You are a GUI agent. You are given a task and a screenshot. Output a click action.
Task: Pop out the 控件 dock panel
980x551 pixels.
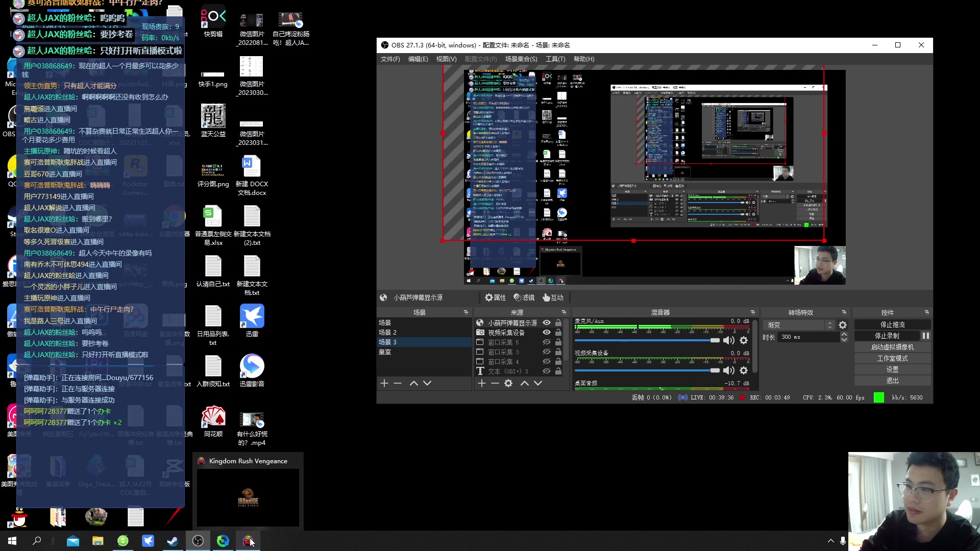(926, 312)
